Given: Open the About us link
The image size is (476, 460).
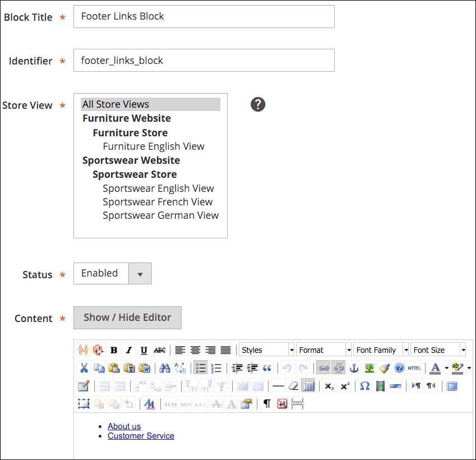Looking at the screenshot, I should (x=124, y=426).
